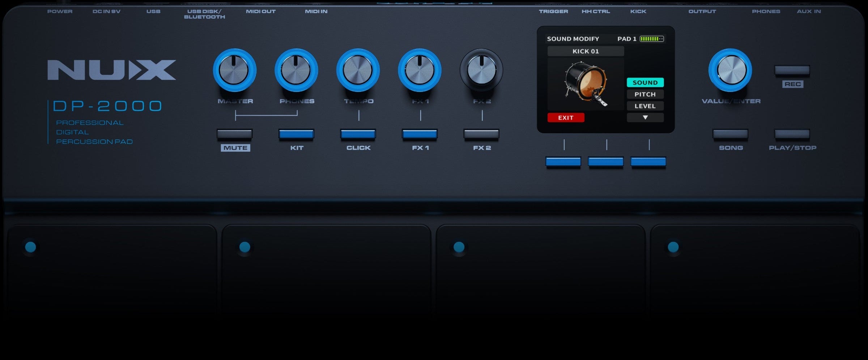Toggle the MUTE button
This screenshot has height=360, width=868.
coord(235,134)
